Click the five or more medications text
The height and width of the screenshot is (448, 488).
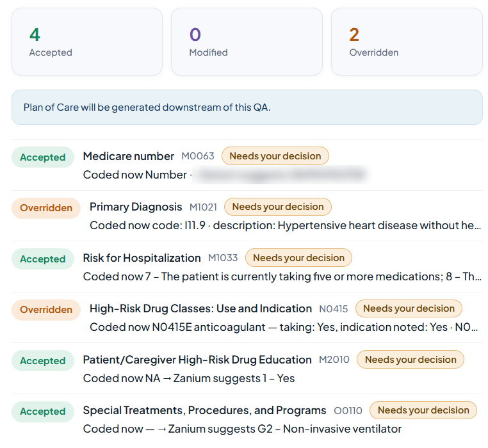(x=282, y=276)
